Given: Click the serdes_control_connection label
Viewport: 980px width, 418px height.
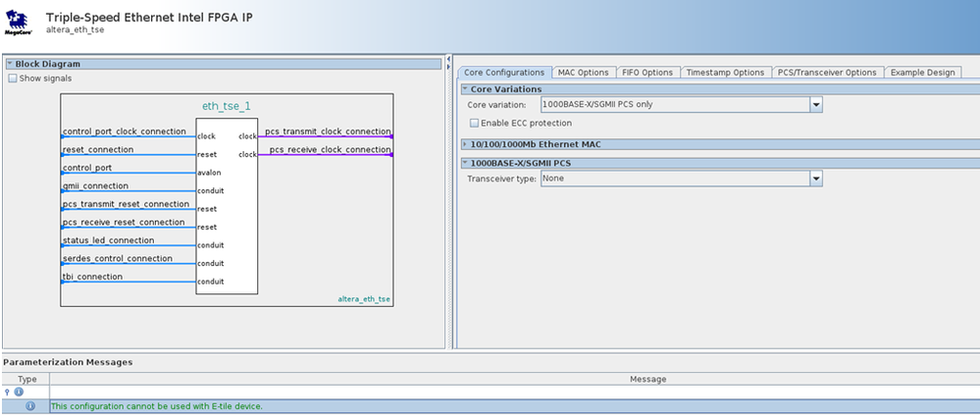Looking at the screenshot, I should click(x=118, y=258).
